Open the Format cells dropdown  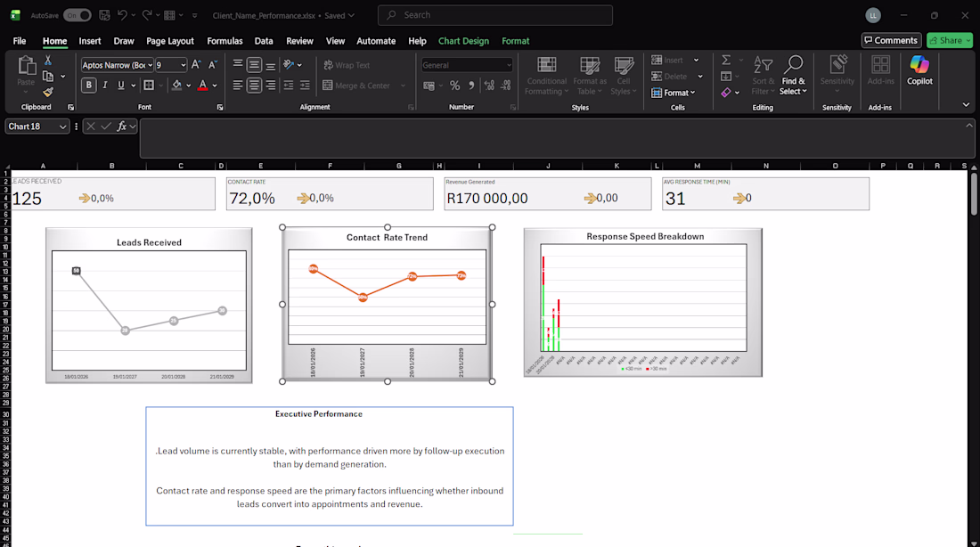pyautogui.click(x=674, y=93)
